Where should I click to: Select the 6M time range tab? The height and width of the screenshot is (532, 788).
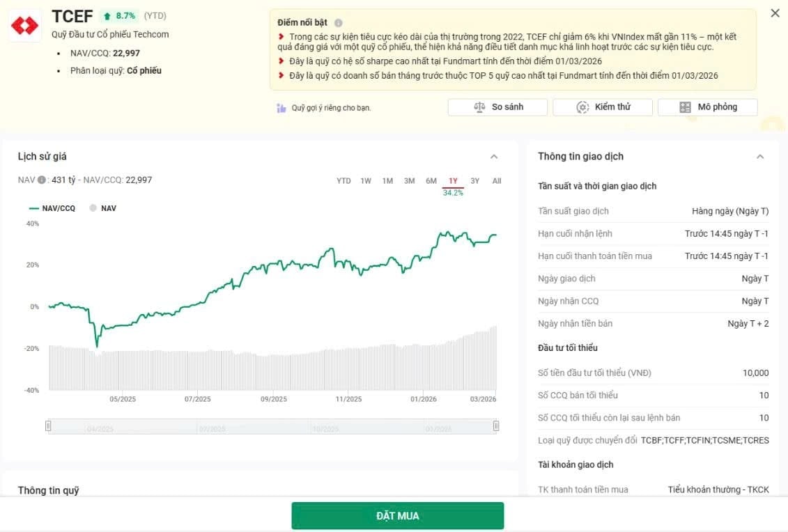point(431,181)
